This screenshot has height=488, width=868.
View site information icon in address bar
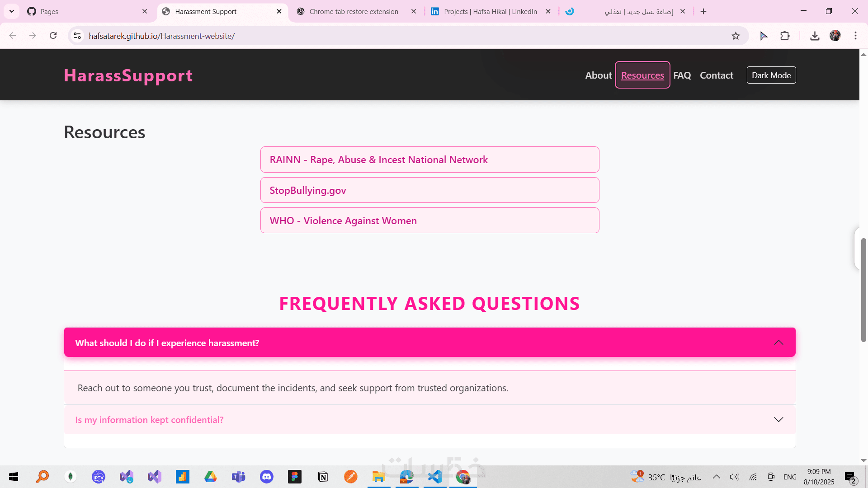(77, 36)
